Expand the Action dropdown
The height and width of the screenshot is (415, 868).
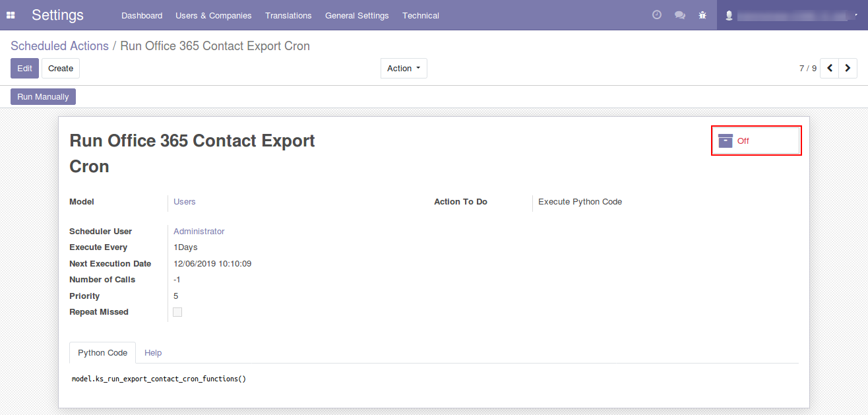pyautogui.click(x=404, y=69)
